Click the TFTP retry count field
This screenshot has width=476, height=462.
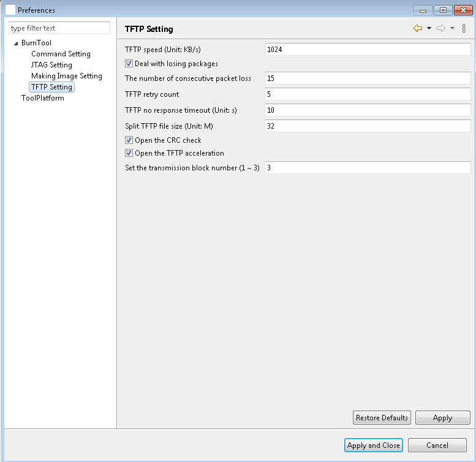[368, 94]
